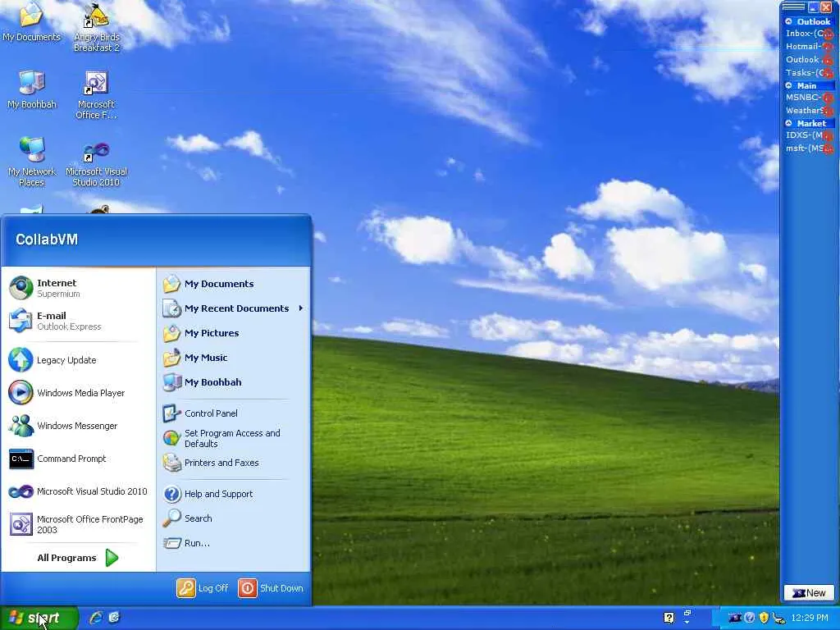Image resolution: width=840 pixels, height=630 pixels.
Task: Select Tasks item in sidebar
Action: click(x=809, y=72)
